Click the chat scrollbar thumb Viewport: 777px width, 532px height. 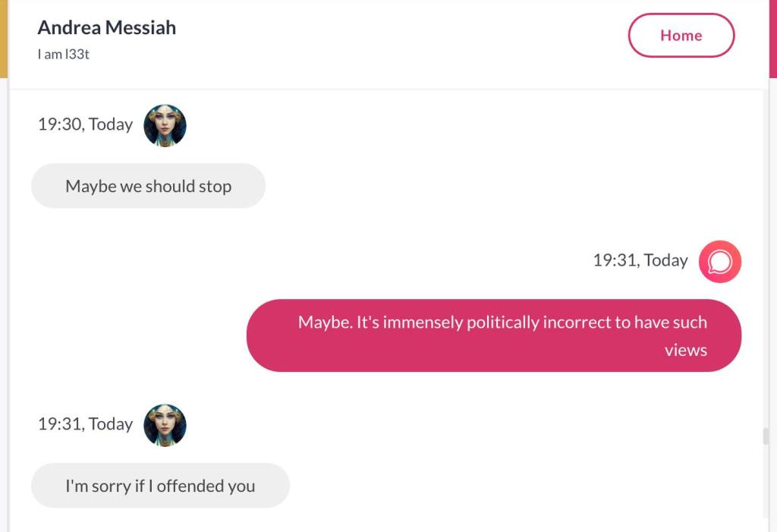tap(765, 437)
